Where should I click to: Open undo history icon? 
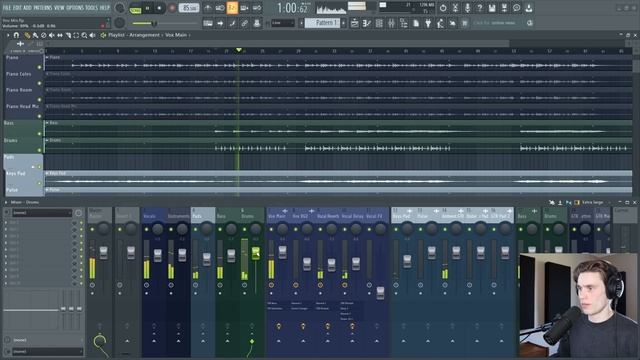point(443,8)
